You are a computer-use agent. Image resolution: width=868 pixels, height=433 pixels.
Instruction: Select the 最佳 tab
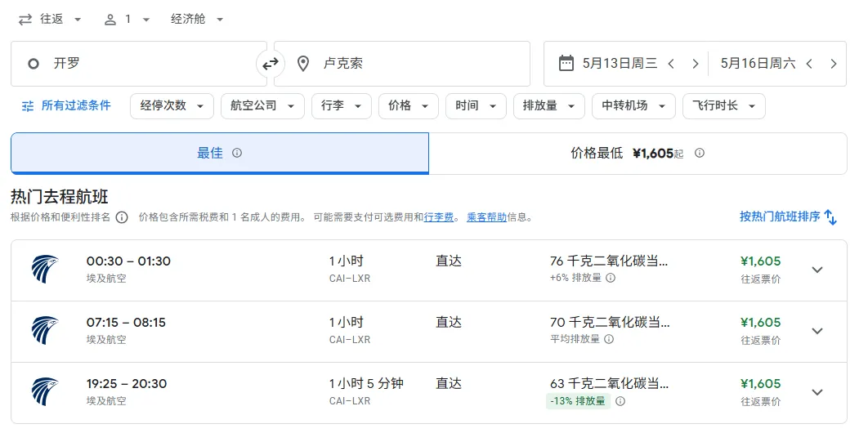click(219, 153)
